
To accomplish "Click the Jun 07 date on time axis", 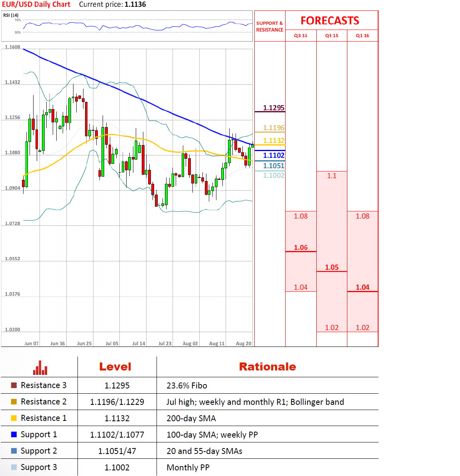I will coord(32,343).
